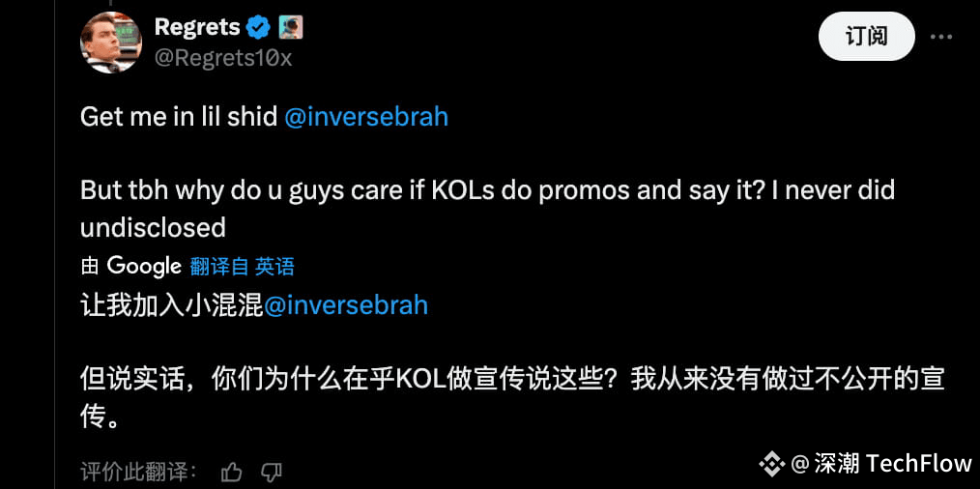Open the @Regrets10x handle link
980x489 pixels.
click(223, 58)
